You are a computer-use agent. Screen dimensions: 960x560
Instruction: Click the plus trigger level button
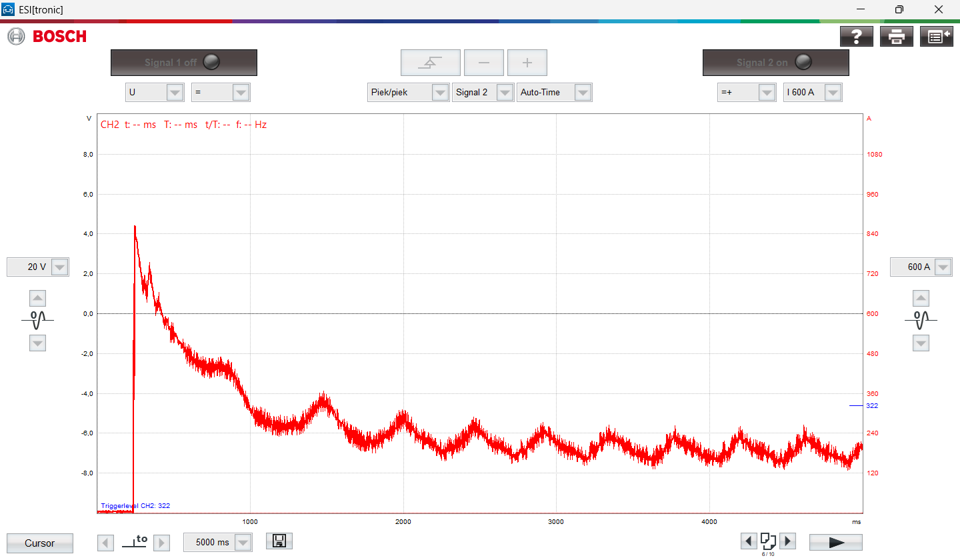(x=527, y=63)
